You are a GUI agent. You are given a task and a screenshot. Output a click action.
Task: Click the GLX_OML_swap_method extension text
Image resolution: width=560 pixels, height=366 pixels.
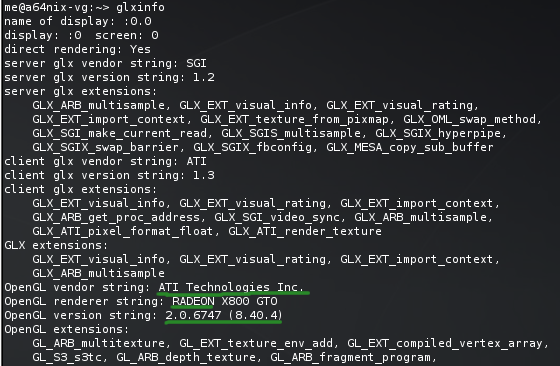(470, 119)
